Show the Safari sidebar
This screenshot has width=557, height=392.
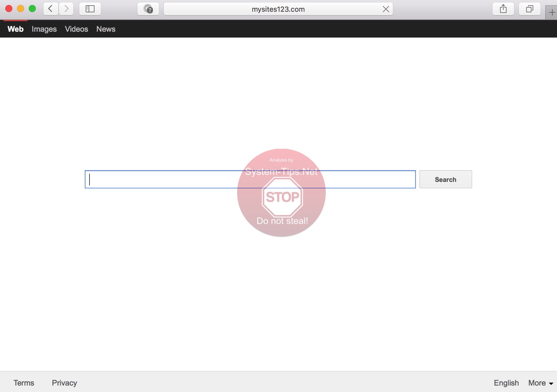pos(90,9)
